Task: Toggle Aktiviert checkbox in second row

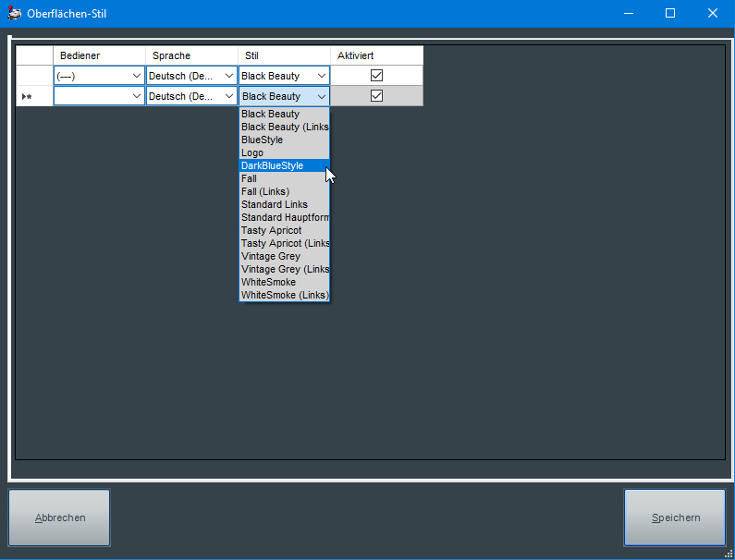Action: 376,96
